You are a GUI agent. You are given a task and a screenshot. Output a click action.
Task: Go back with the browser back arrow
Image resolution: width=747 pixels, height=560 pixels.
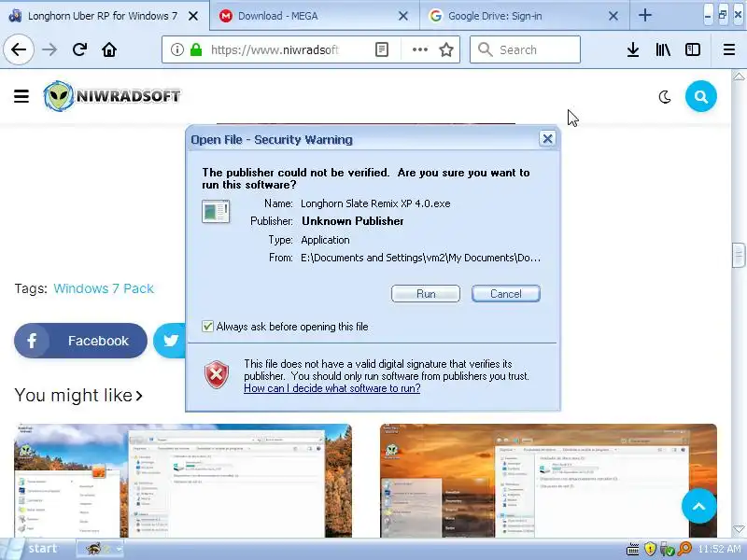point(19,49)
